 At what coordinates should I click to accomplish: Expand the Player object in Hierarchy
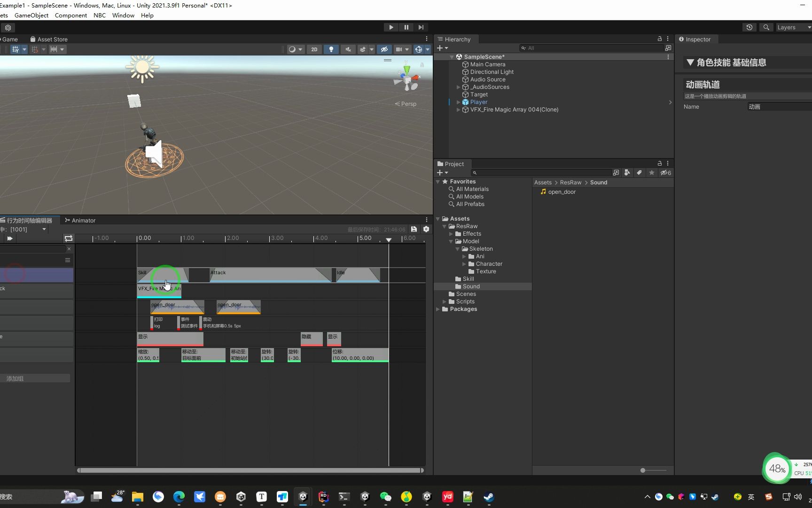tap(459, 102)
